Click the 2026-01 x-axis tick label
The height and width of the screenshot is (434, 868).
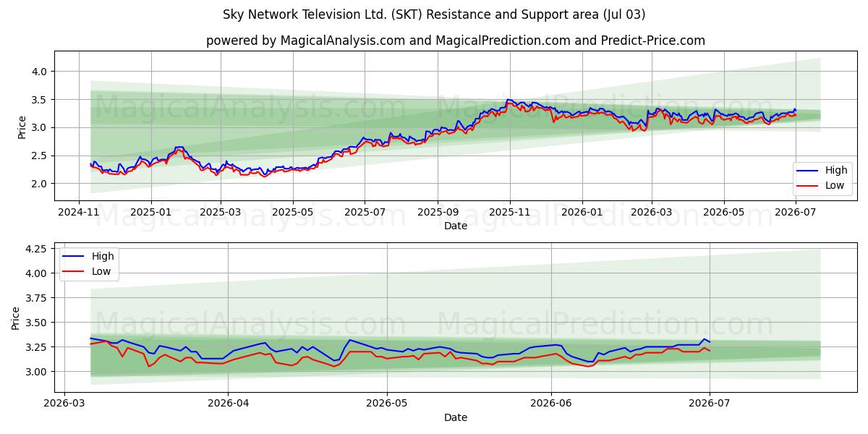click(582, 212)
